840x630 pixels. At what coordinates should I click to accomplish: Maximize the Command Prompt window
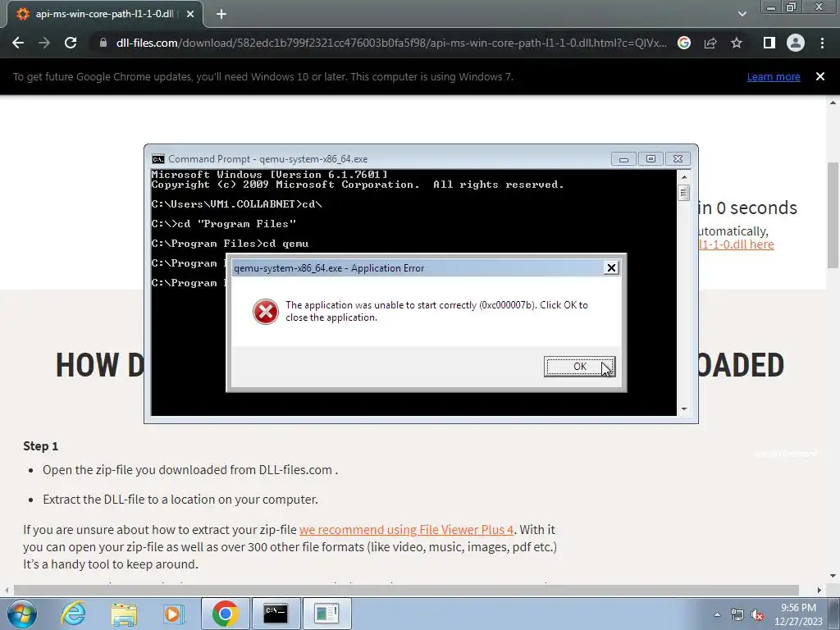pos(651,159)
